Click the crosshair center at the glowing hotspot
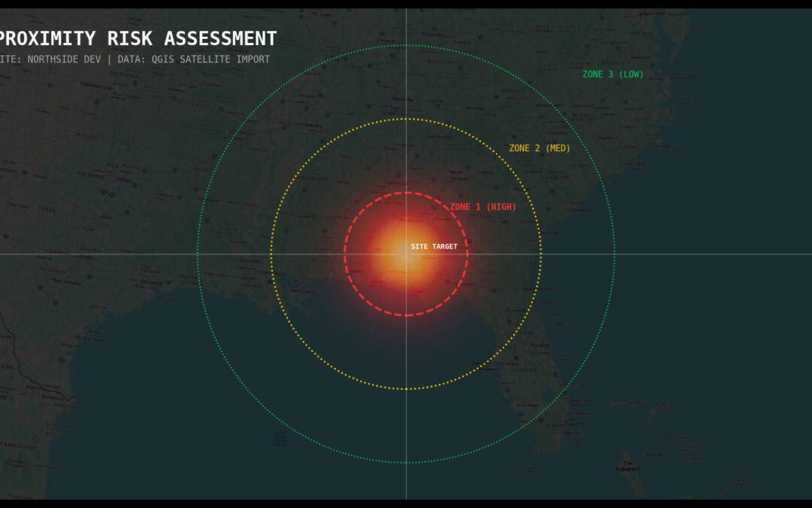Screen dimensions: 812x508 (406, 254)
